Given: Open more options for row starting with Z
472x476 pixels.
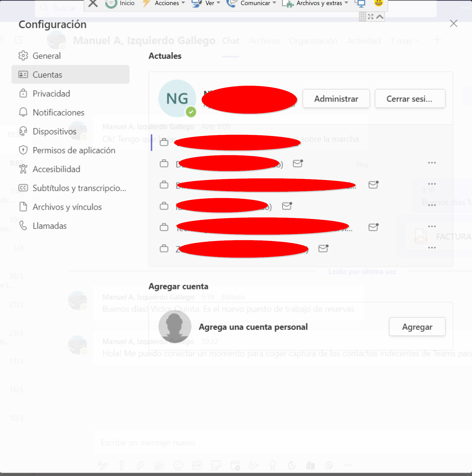Looking at the screenshot, I should pyautogui.click(x=432, y=248).
